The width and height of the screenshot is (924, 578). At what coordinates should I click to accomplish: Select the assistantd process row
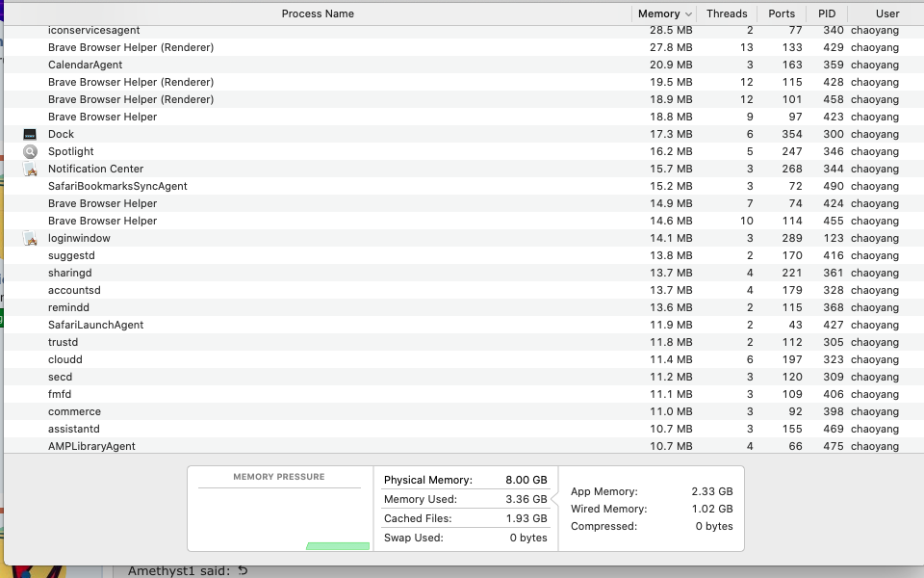click(464, 429)
